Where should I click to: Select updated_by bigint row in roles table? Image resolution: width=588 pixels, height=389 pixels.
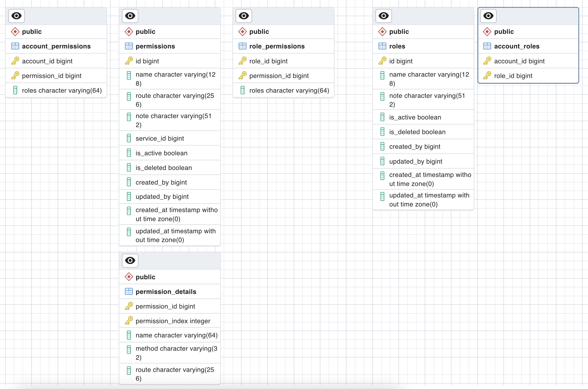[415, 161]
